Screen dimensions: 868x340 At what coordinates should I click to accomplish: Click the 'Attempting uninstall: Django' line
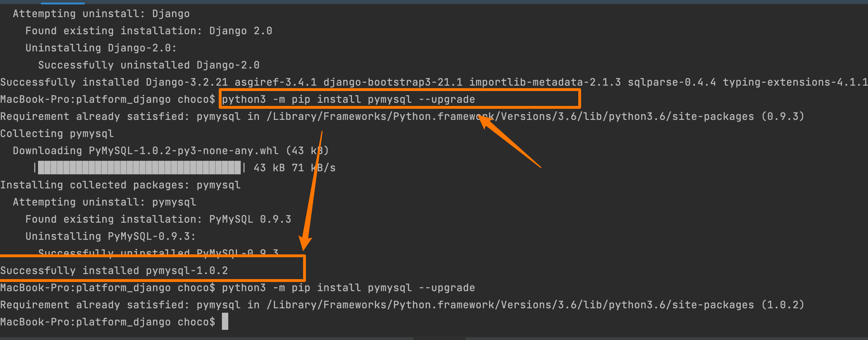101,13
